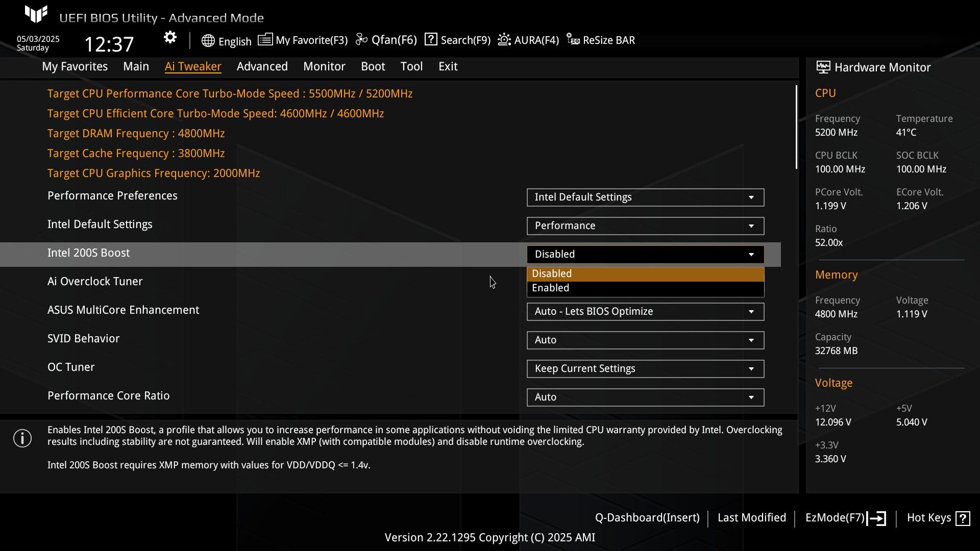Image resolution: width=980 pixels, height=551 pixels.
Task: Open My Favorite(F3) list icon
Action: click(x=265, y=39)
